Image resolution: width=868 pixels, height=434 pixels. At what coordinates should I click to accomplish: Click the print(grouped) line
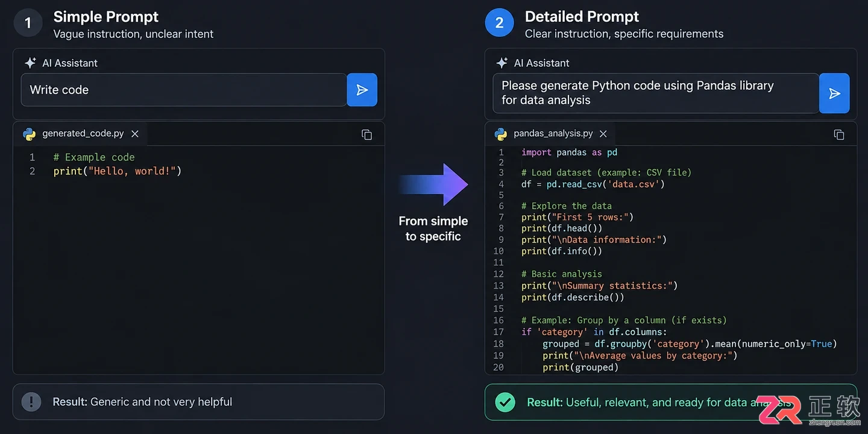(x=580, y=367)
